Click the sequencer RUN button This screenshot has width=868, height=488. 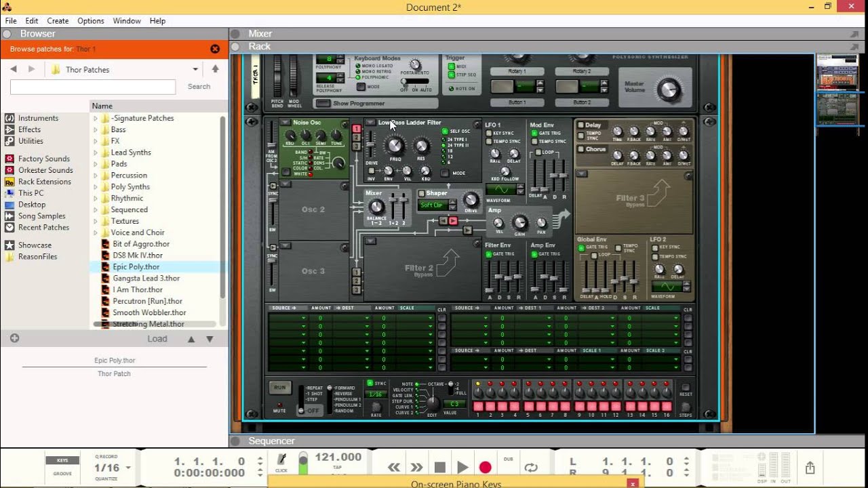(279, 388)
